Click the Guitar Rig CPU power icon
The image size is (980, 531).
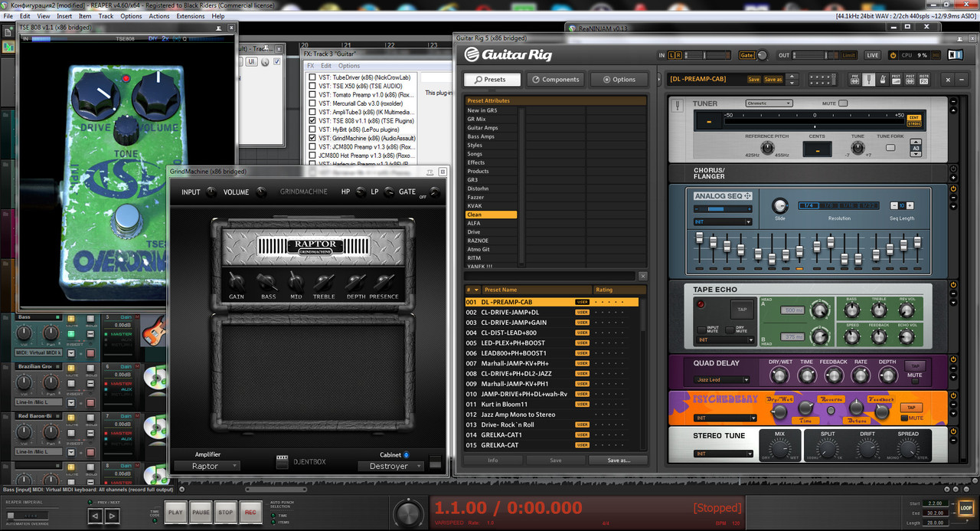(893, 55)
